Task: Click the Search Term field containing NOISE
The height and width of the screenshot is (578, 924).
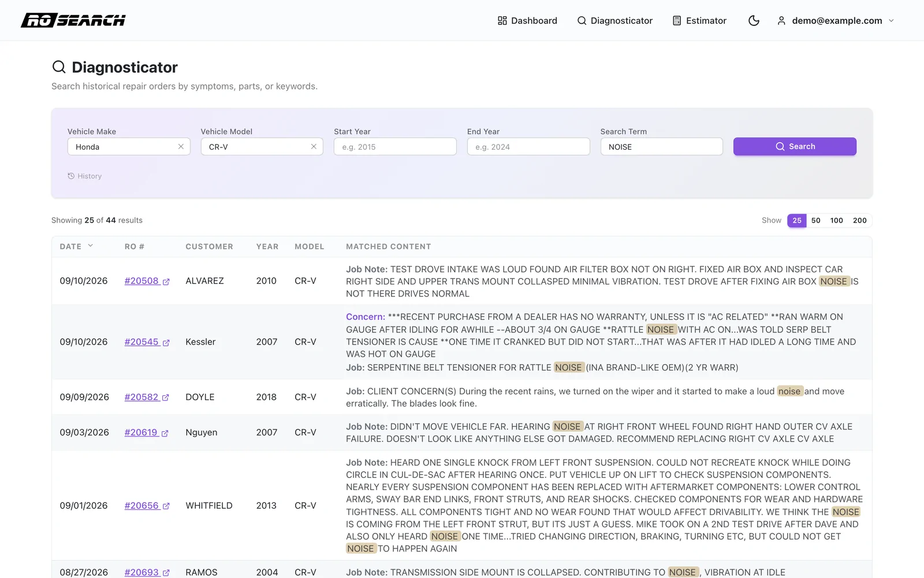Action: (x=662, y=147)
